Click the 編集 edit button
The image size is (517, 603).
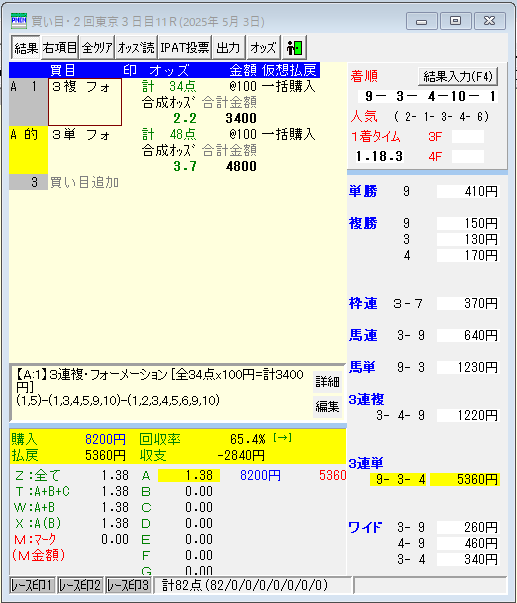point(327,406)
